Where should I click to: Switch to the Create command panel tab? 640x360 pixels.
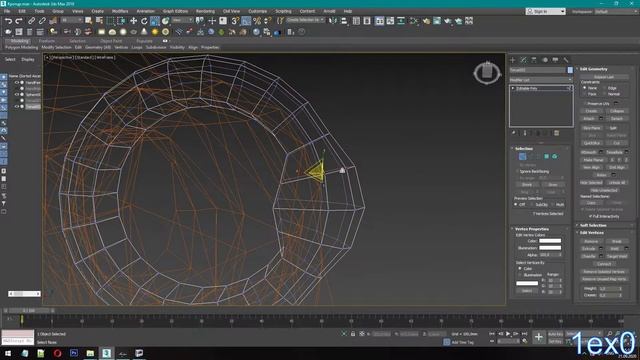pyautogui.click(x=513, y=60)
